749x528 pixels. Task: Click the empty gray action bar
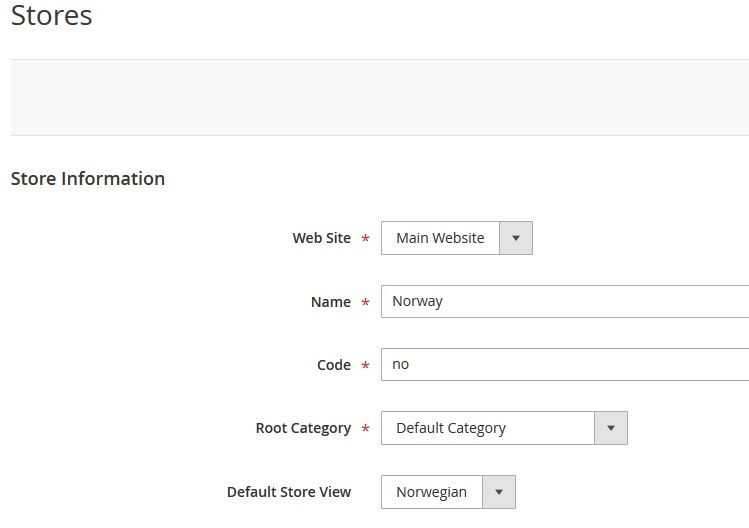click(380, 97)
